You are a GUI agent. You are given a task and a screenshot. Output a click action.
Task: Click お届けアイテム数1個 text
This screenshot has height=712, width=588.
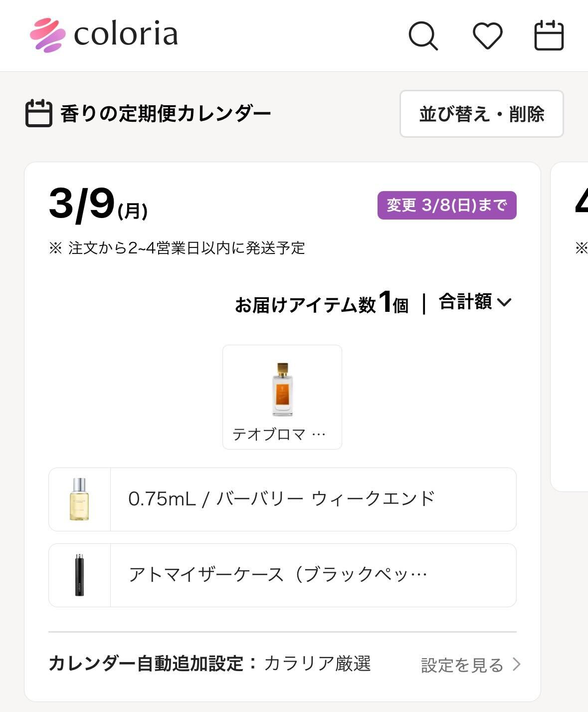tap(322, 303)
